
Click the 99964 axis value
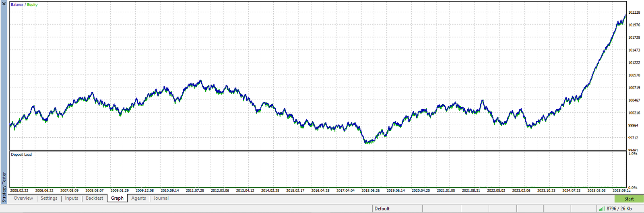click(633, 126)
